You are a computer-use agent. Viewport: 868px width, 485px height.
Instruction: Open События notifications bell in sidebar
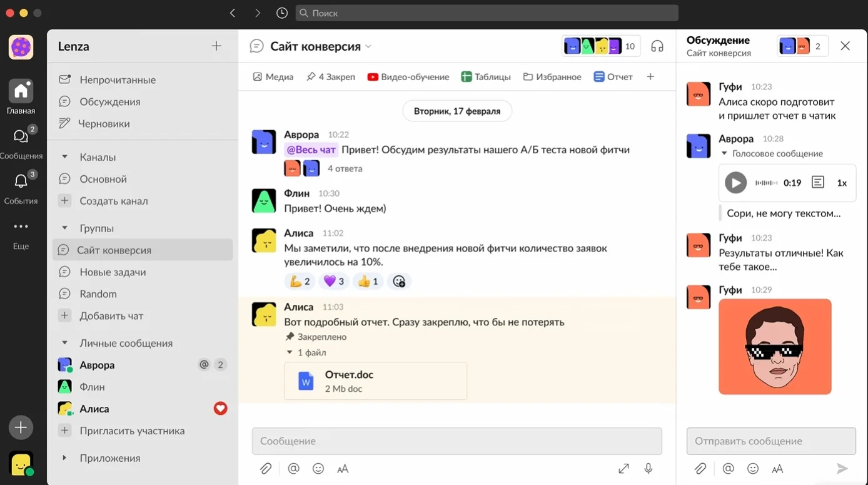click(21, 182)
